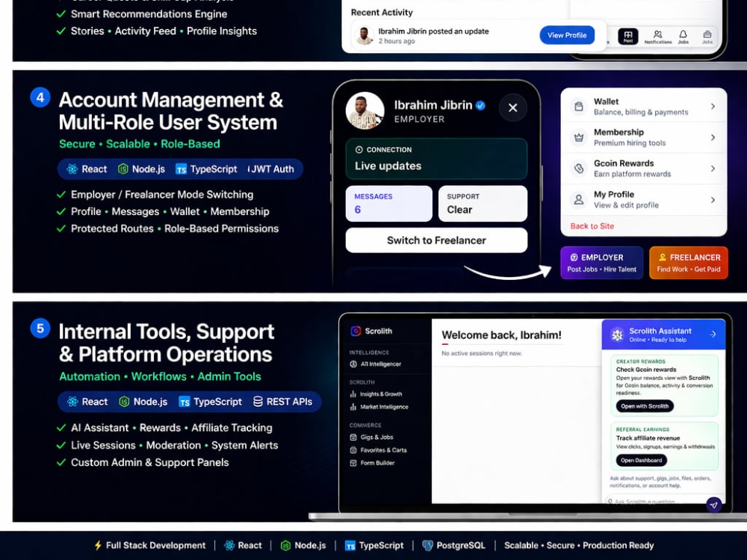Click "Balance, billing & payments" subtitle
Viewport: 747px width, 560px height.
tap(641, 113)
